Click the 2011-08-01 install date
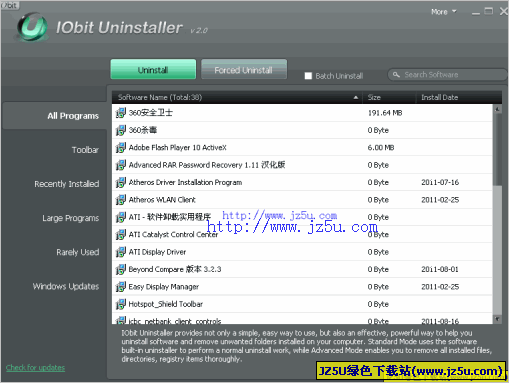The image size is (509, 383). (440, 269)
